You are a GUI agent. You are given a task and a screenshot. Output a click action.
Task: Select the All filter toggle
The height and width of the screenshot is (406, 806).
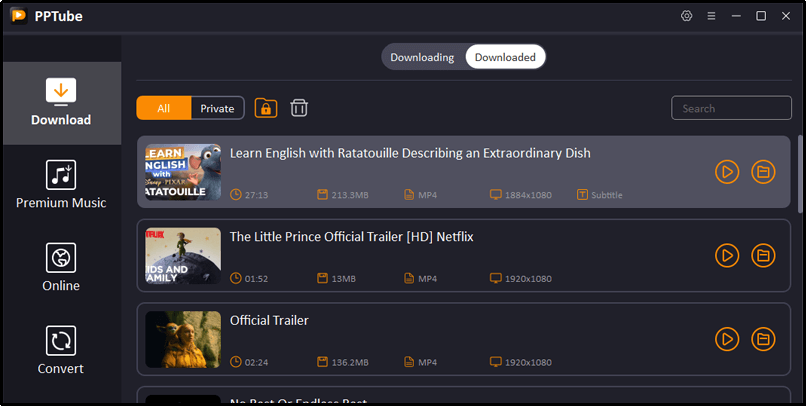[x=163, y=108]
